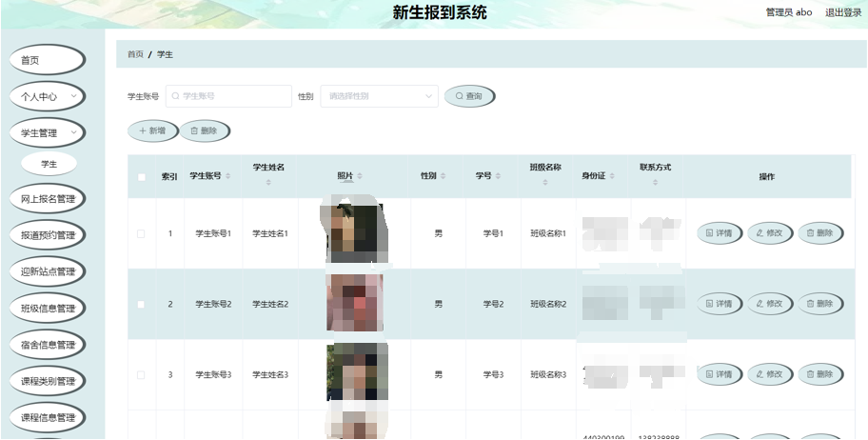Click the 学号2 cell

click(x=493, y=304)
